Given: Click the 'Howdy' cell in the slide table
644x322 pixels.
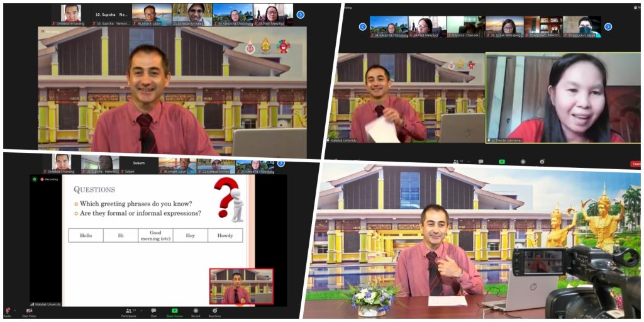Looking at the screenshot, I should pos(225,235).
